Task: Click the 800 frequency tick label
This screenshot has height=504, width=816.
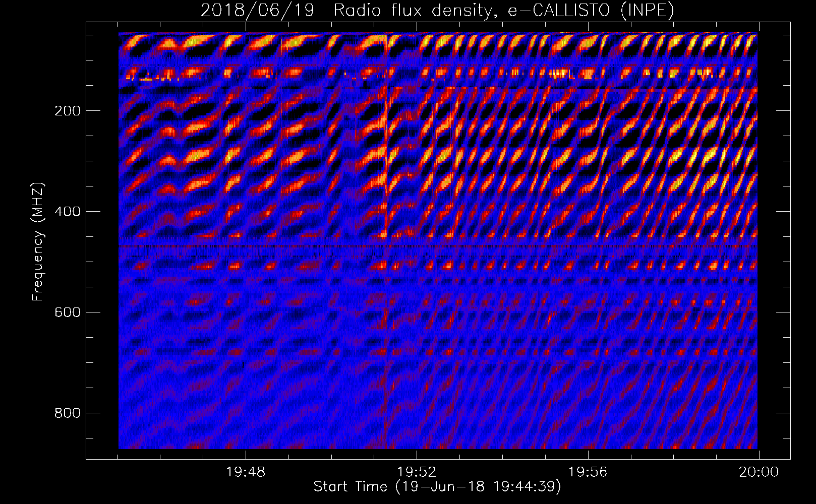Action: pos(68,413)
